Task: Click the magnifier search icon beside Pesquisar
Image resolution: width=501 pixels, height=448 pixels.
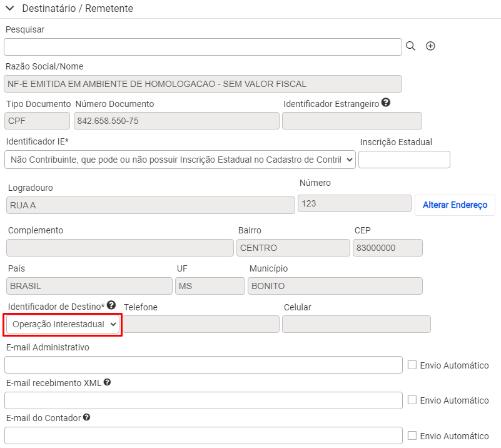Action: click(x=410, y=46)
